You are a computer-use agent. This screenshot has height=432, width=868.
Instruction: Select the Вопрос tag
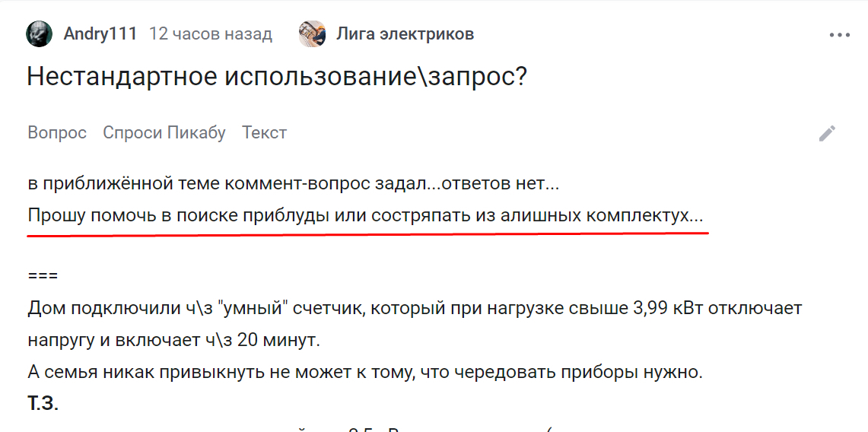pos(57,132)
